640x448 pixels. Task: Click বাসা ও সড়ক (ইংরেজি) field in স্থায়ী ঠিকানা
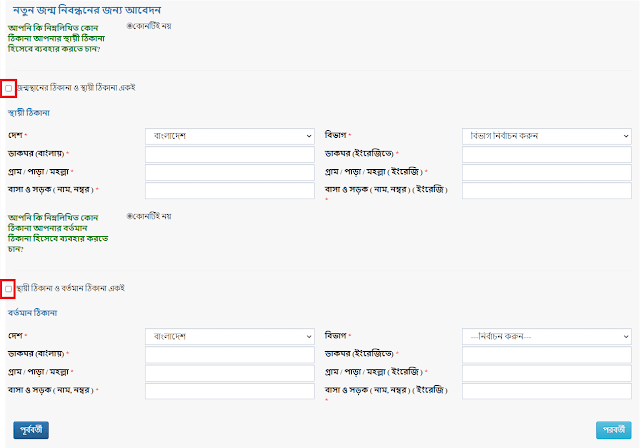click(547, 190)
